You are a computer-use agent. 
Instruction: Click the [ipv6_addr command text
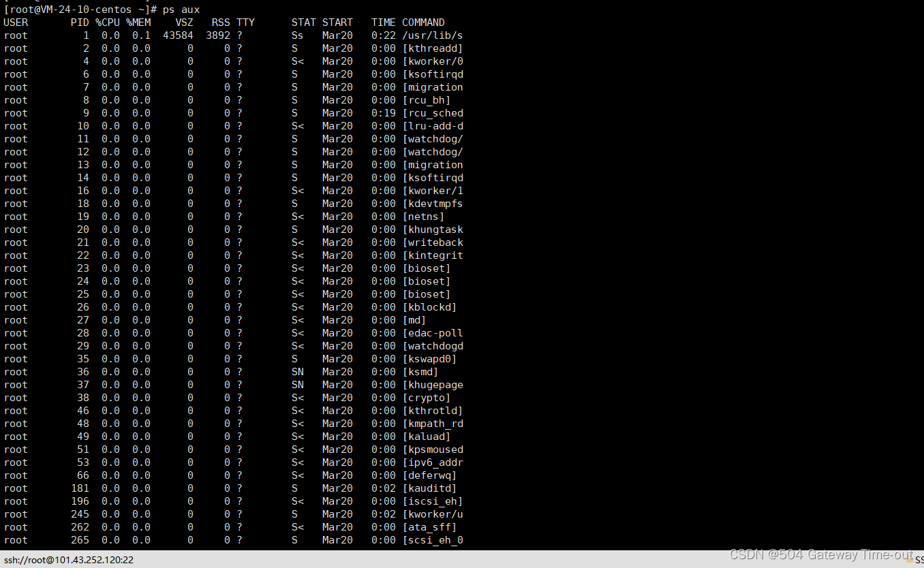pos(433,462)
